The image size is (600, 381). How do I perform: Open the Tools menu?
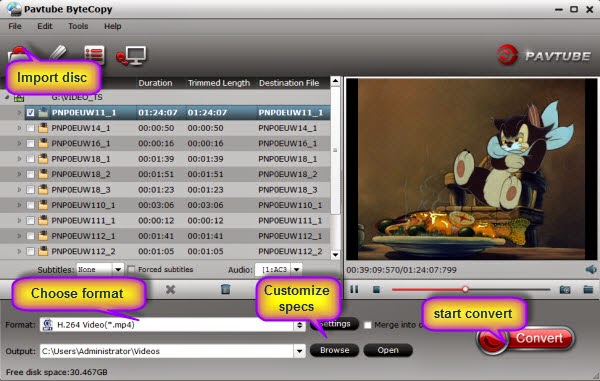pyautogui.click(x=78, y=26)
